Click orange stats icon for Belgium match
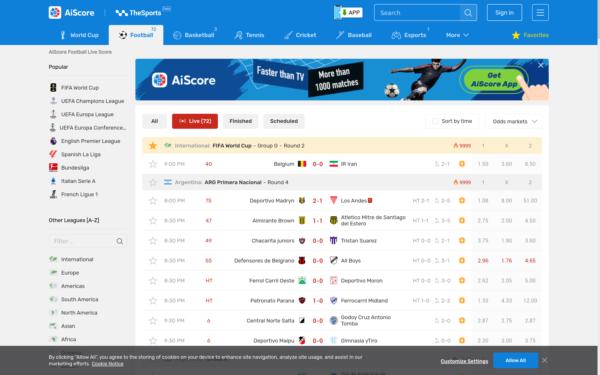Viewport: 600px width, 375px height. [x=462, y=164]
